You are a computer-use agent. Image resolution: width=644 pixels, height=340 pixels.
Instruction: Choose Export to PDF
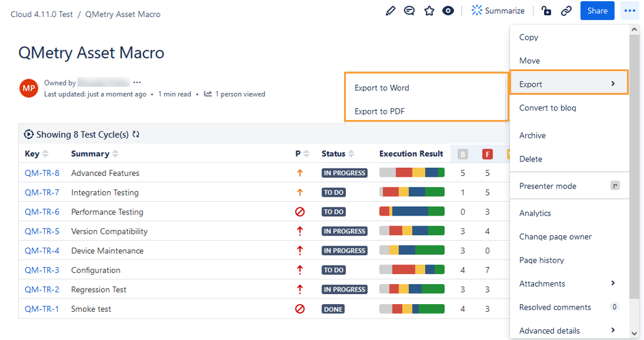(x=379, y=111)
